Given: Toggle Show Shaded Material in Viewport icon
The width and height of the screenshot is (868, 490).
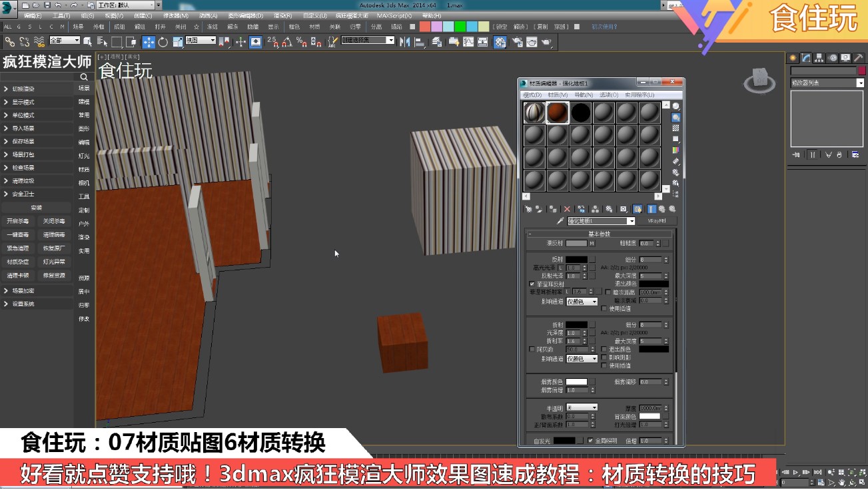Looking at the screenshot, I should tap(638, 209).
